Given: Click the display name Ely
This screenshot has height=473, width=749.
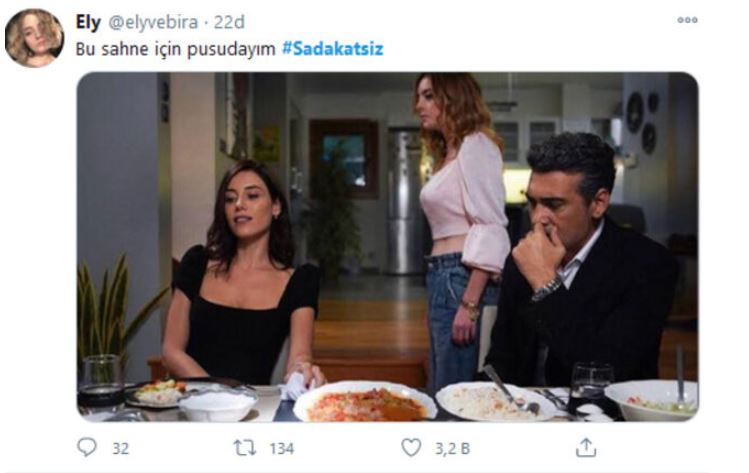Looking at the screenshot, I should point(88,22).
